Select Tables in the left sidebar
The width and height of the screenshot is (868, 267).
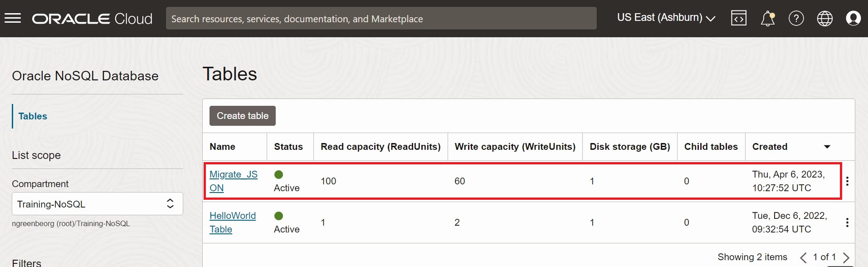tap(33, 116)
